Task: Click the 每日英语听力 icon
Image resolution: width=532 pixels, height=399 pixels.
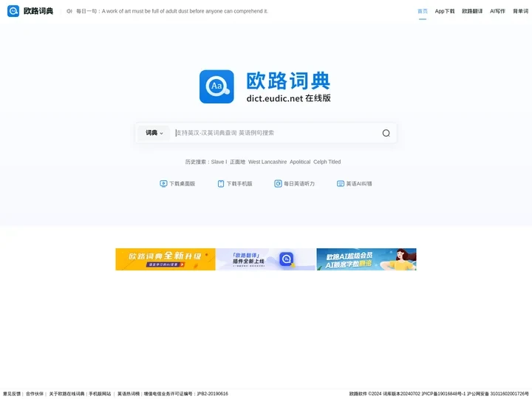Action: (x=278, y=183)
